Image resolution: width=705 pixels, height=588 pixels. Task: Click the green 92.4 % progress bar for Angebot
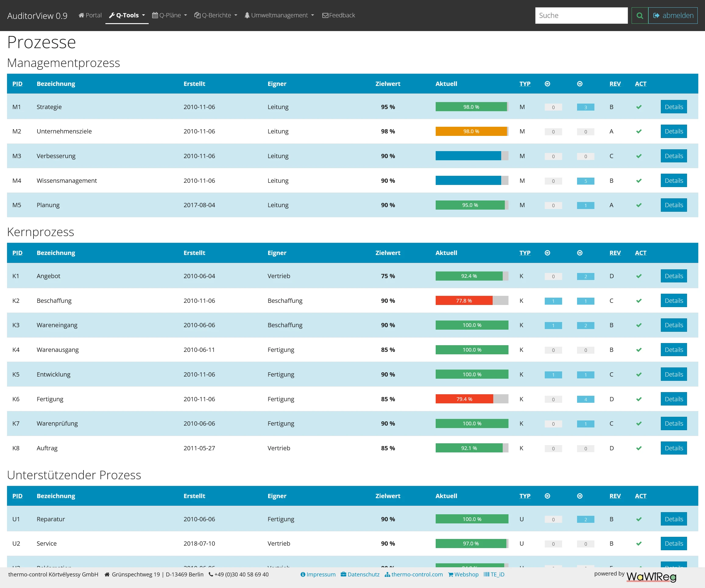point(469,276)
